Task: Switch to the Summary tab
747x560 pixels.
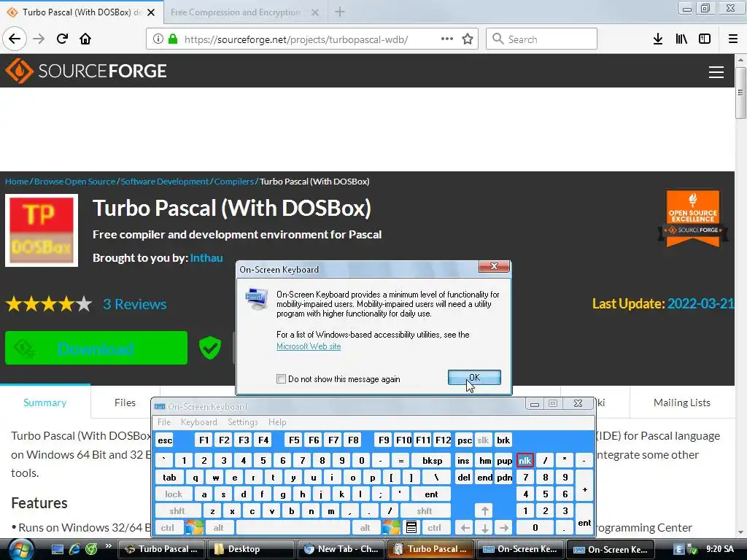Action: pyautogui.click(x=44, y=402)
